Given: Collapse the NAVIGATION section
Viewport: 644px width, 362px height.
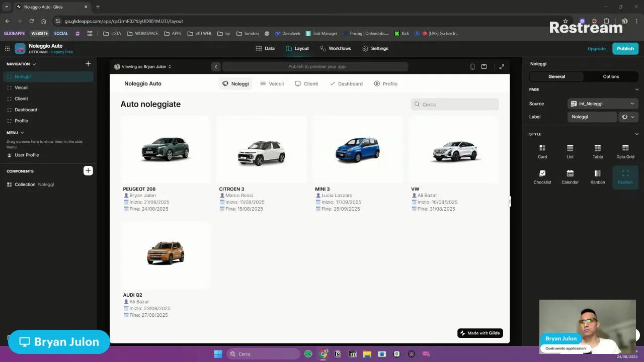Looking at the screenshot, I should pyautogui.click(x=34, y=64).
